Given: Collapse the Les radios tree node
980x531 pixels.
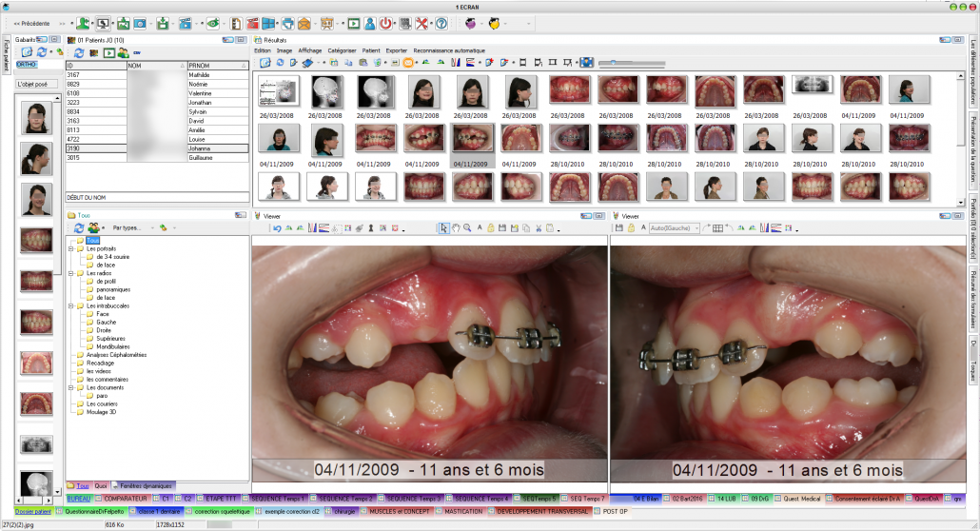Looking at the screenshot, I should click(x=71, y=273).
